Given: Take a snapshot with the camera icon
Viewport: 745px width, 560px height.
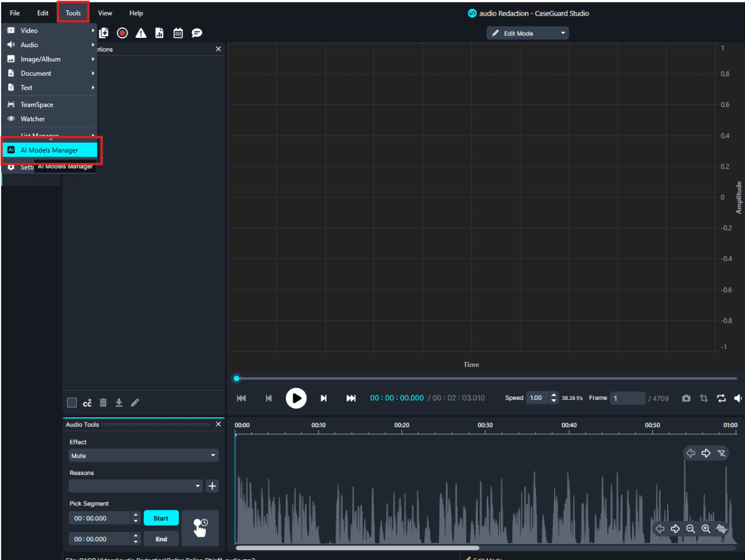Looking at the screenshot, I should coord(686,398).
